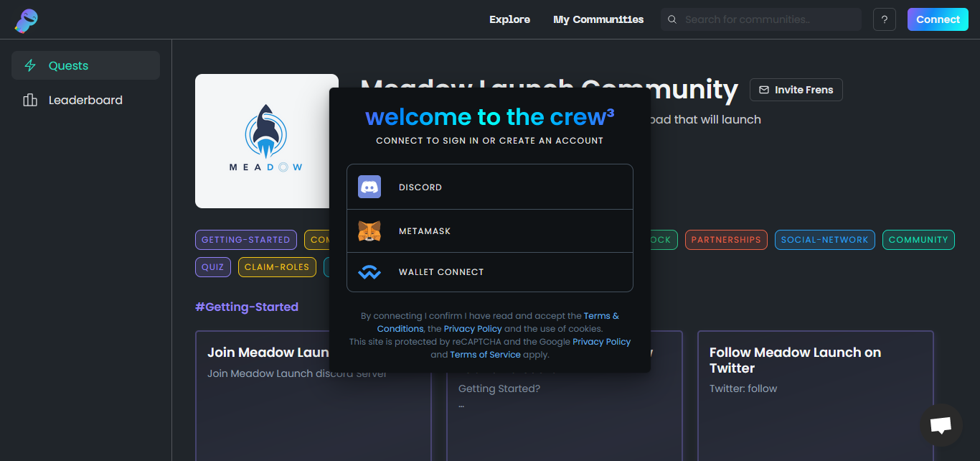Filter by the GETTING-STARTED tag
Screen dimensions: 980x461
tap(245, 240)
